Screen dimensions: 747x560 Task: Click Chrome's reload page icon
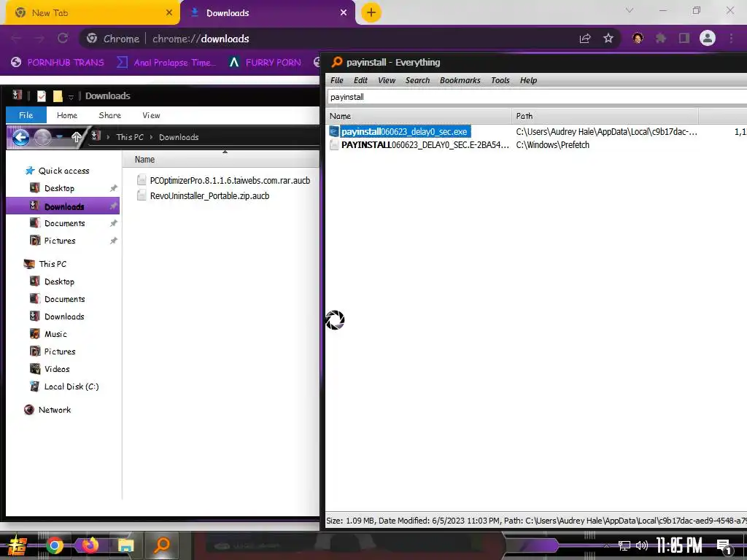click(63, 39)
